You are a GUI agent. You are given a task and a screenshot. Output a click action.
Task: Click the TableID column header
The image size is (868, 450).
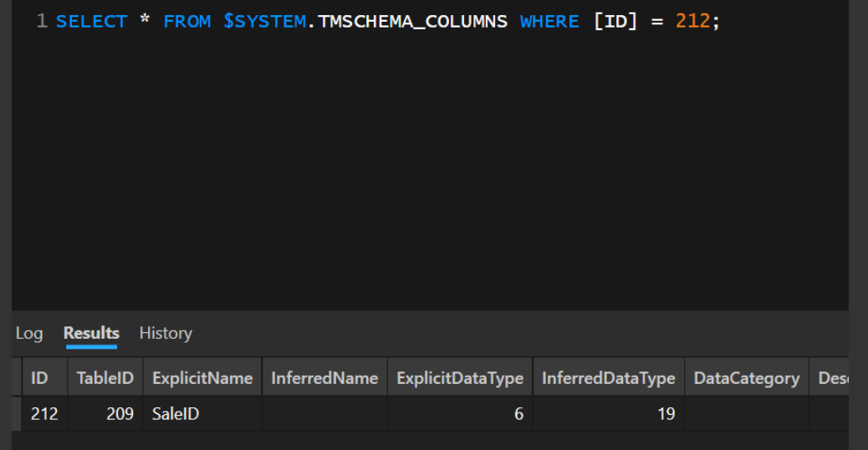click(105, 378)
